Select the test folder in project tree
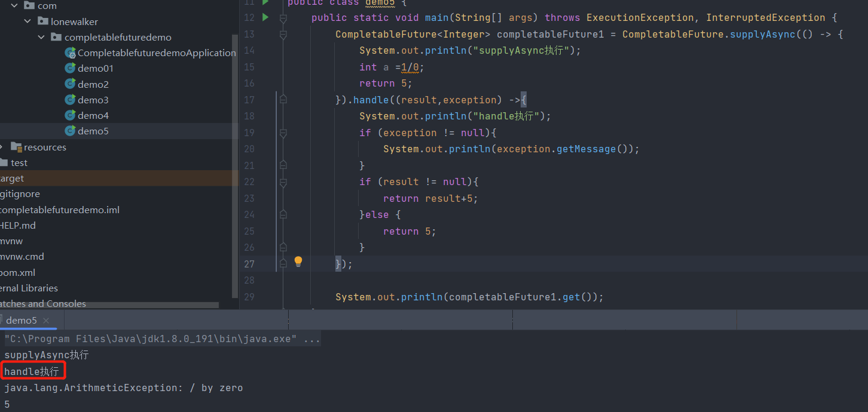 coord(19,162)
